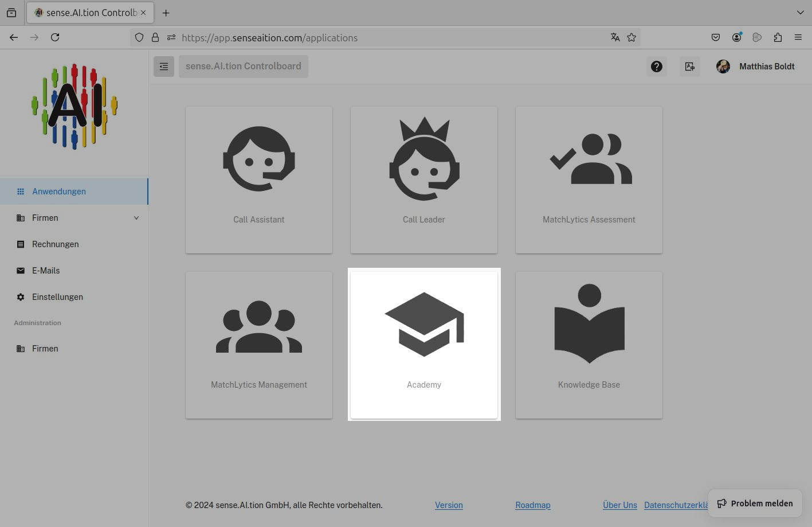Bookmark this page with the star icon
This screenshot has height=527, width=812.
(631, 37)
